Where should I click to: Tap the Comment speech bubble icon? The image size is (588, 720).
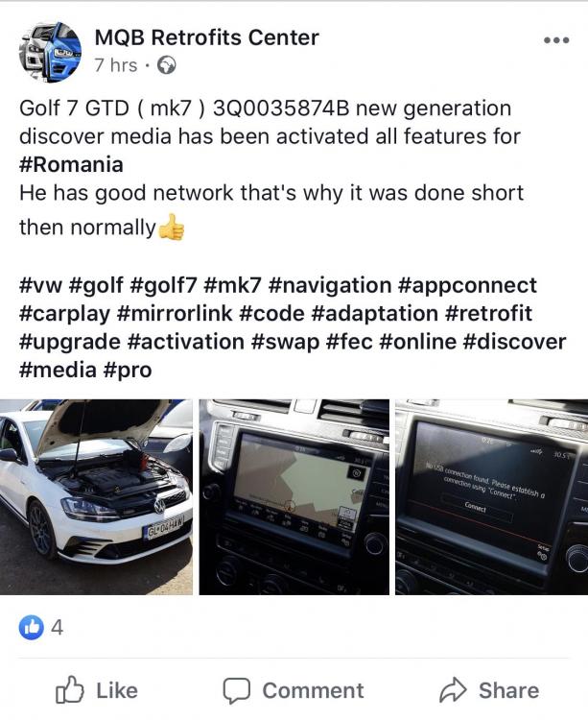tap(236, 690)
